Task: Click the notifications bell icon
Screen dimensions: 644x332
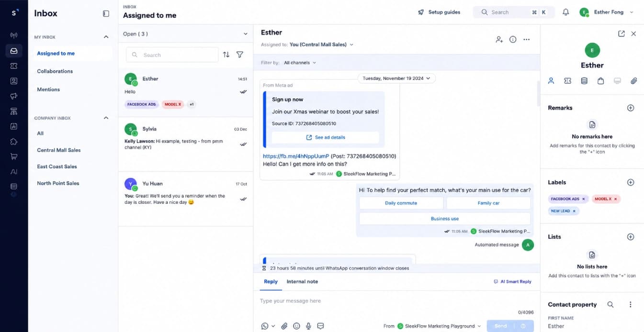Action: point(565,12)
